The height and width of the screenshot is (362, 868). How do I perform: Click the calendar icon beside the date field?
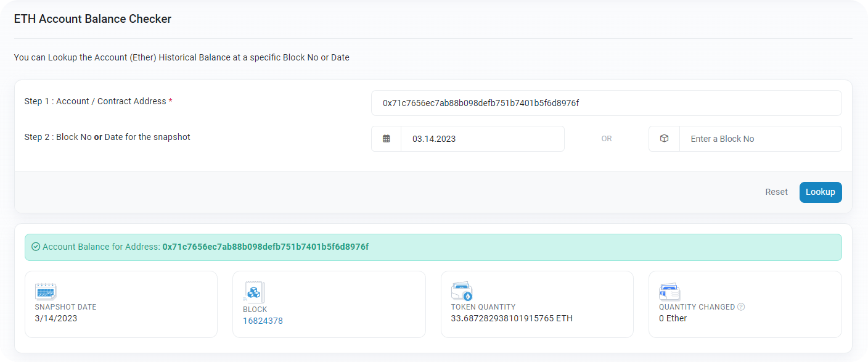point(387,139)
